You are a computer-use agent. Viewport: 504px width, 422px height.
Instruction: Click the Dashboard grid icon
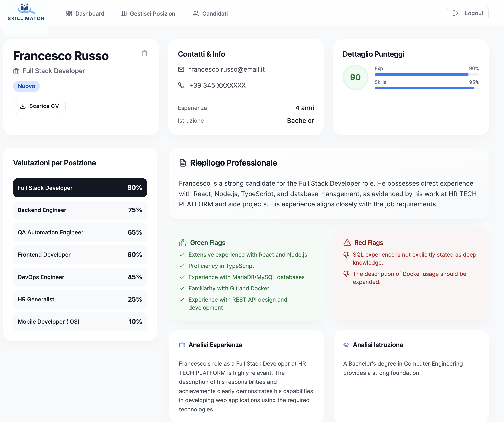pos(69,14)
